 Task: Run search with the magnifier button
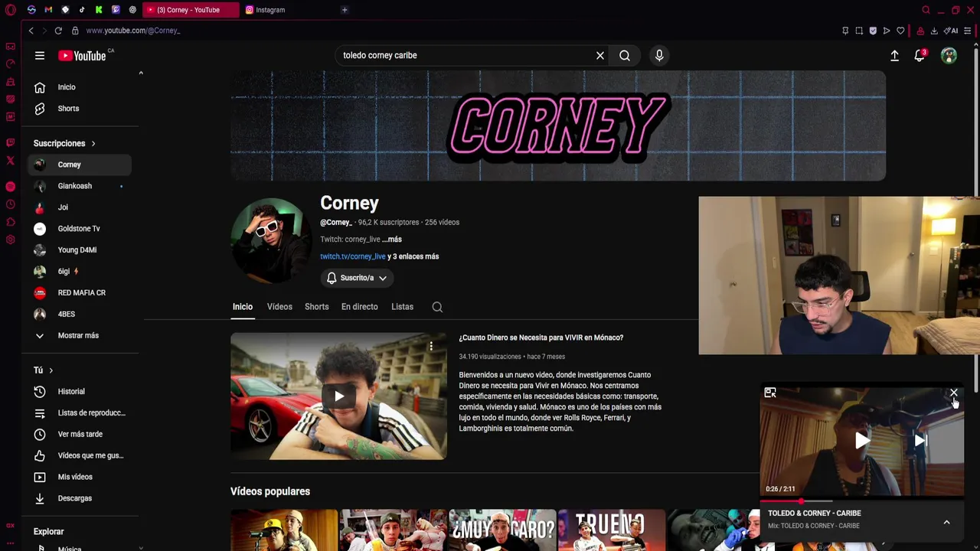(625, 55)
